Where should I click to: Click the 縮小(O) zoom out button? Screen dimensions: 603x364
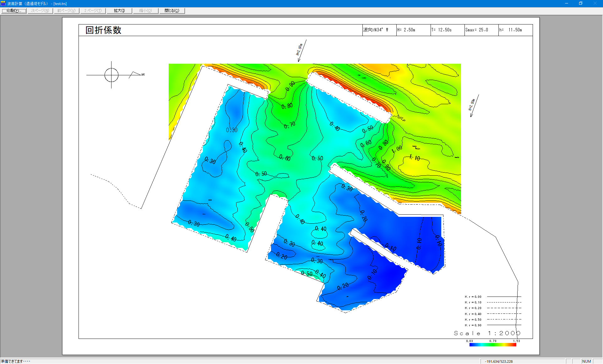[145, 11]
